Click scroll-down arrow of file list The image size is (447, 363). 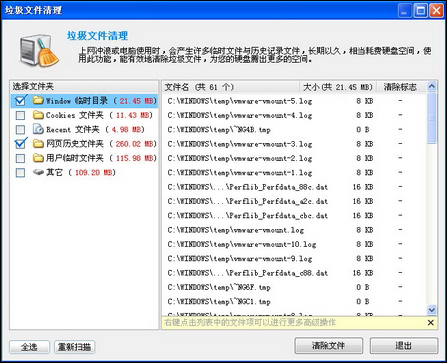(x=432, y=310)
